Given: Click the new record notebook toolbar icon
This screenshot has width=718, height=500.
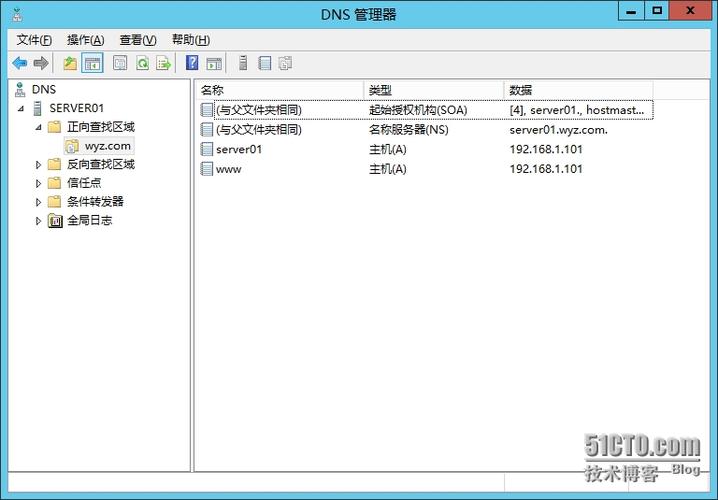Looking at the screenshot, I should click(x=265, y=63).
